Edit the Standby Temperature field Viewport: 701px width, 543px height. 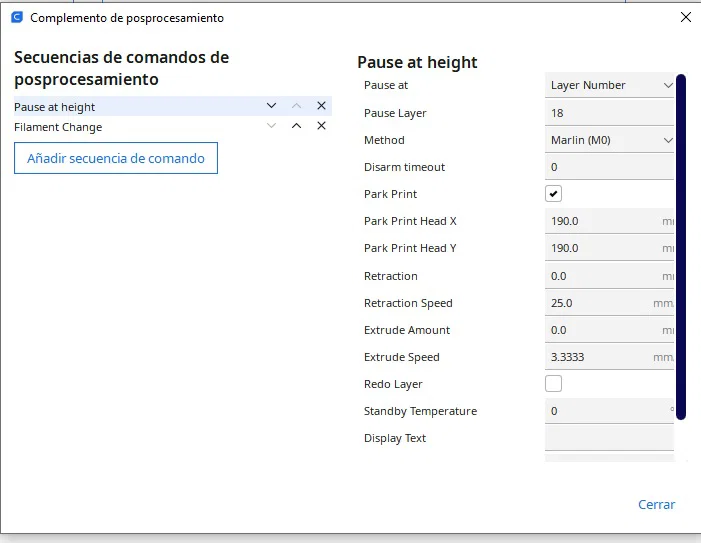(609, 411)
